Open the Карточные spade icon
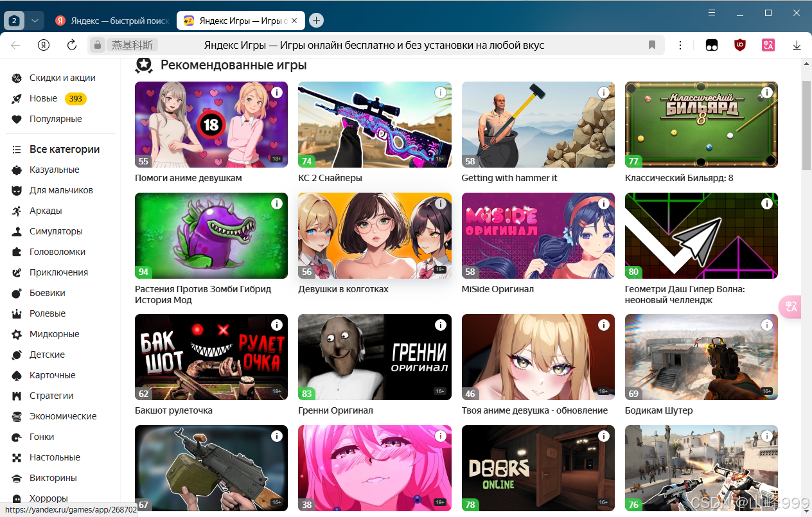Viewport: 812px width, 517px height. (17, 375)
